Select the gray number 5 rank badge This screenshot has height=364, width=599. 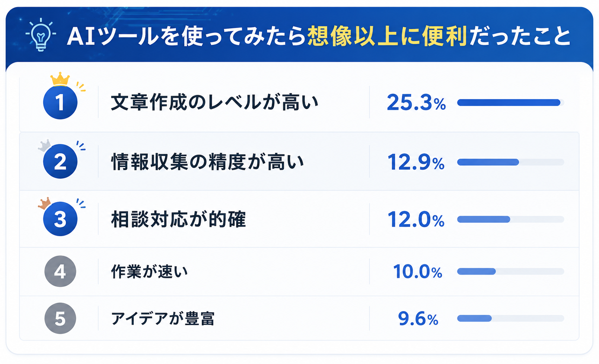pyautogui.click(x=60, y=318)
